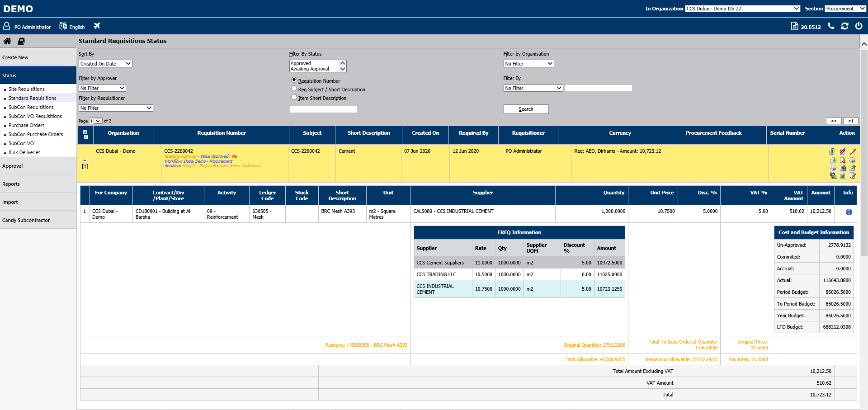
Task: Log out using the power icon
Action: click(x=859, y=26)
